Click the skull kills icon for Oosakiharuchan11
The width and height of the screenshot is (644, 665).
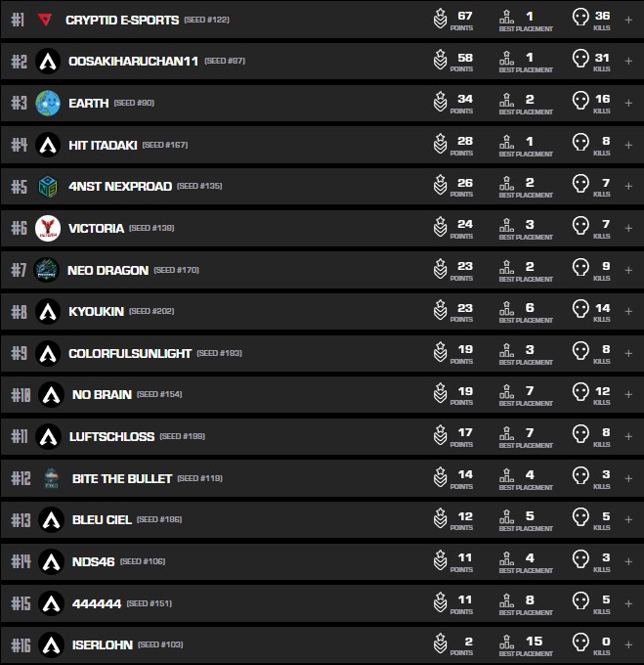580,61
